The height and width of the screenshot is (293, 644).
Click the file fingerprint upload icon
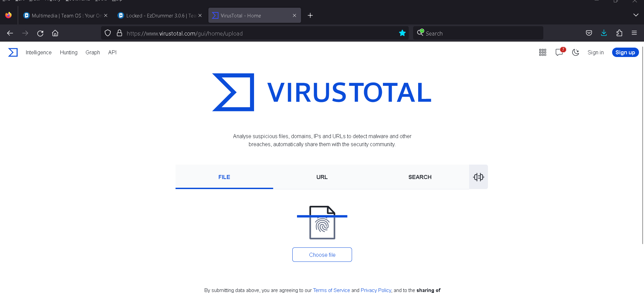tap(322, 222)
